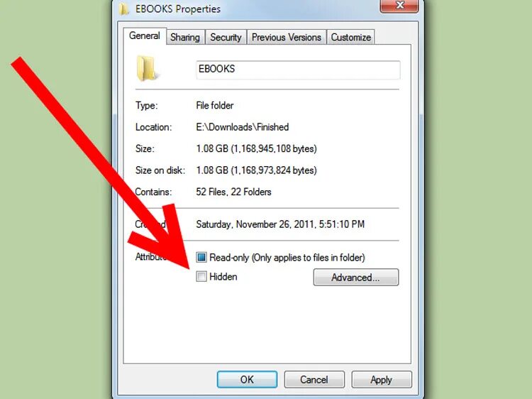This screenshot has width=532, height=399.
Task: Click the title bar folder icon
Action: [x=124, y=9]
